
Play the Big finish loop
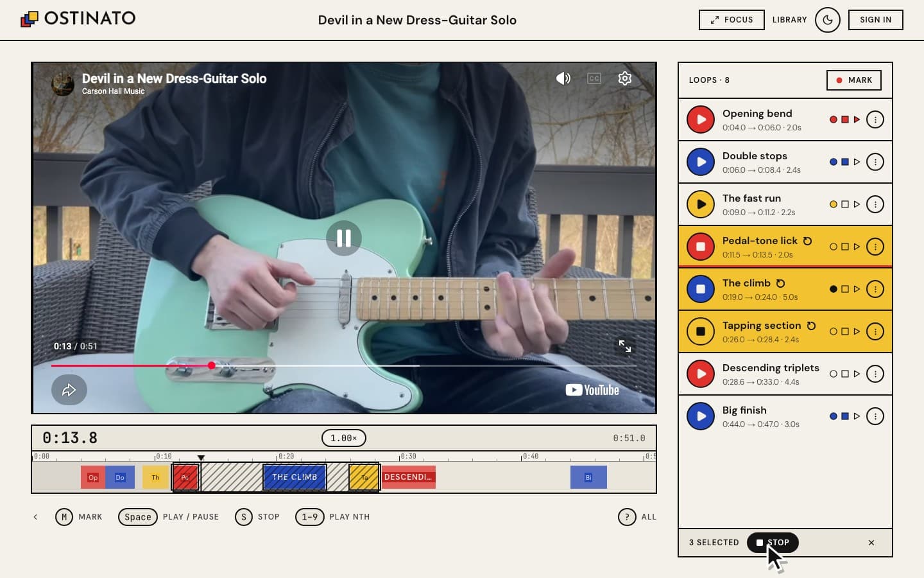701,416
